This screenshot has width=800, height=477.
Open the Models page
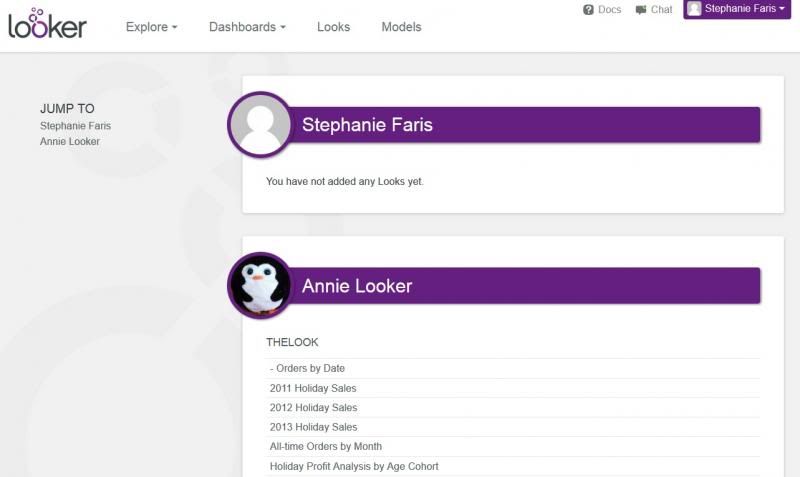click(x=401, y=27)
